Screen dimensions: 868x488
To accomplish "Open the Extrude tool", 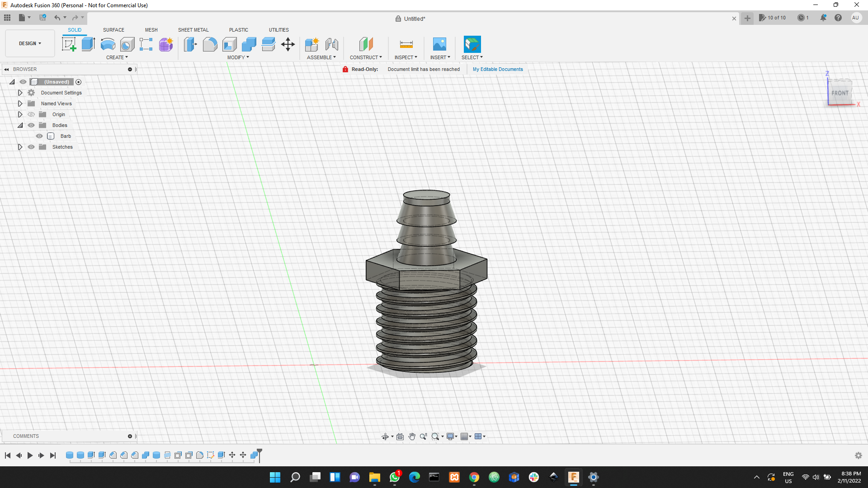I will (88, 44).
